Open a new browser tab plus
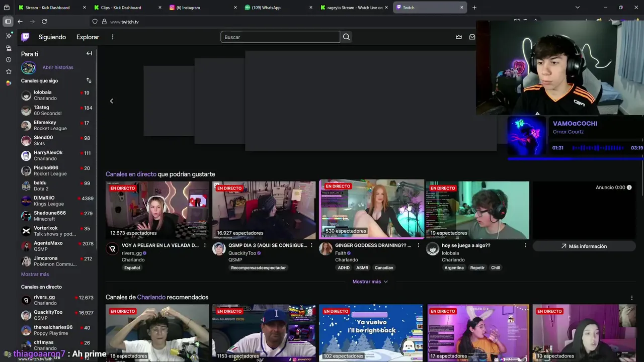 coord(474,8)
